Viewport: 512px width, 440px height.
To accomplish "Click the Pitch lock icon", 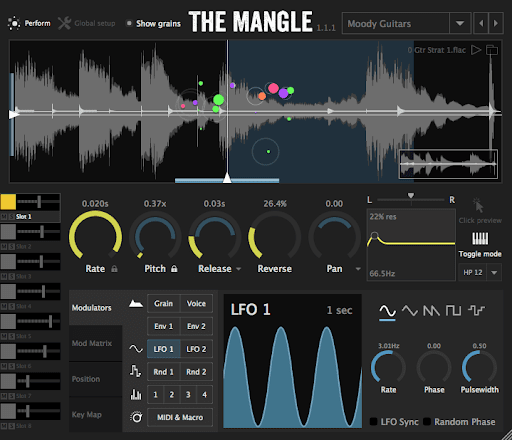I will (174, 269).
